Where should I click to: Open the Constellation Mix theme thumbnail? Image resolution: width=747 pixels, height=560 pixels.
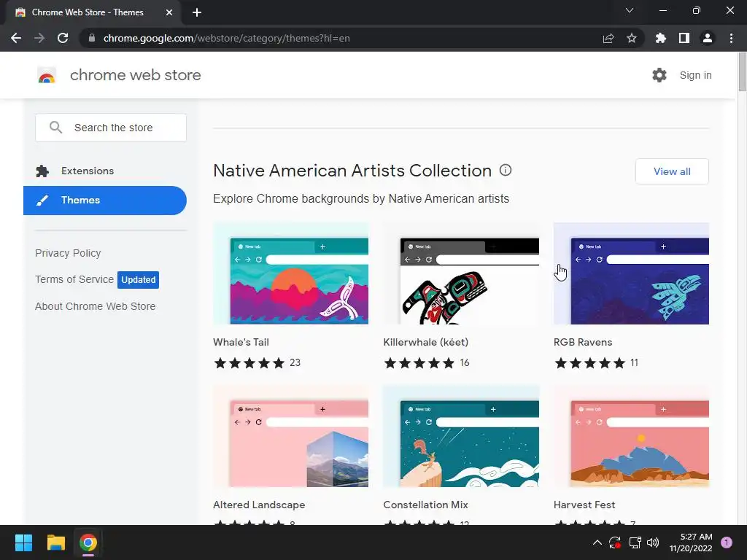[461, 436]
